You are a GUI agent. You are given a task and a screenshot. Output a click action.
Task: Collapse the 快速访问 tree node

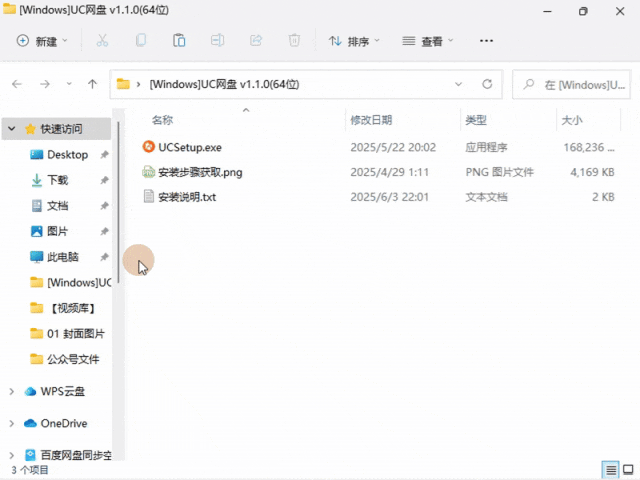[x=12, y=129]
